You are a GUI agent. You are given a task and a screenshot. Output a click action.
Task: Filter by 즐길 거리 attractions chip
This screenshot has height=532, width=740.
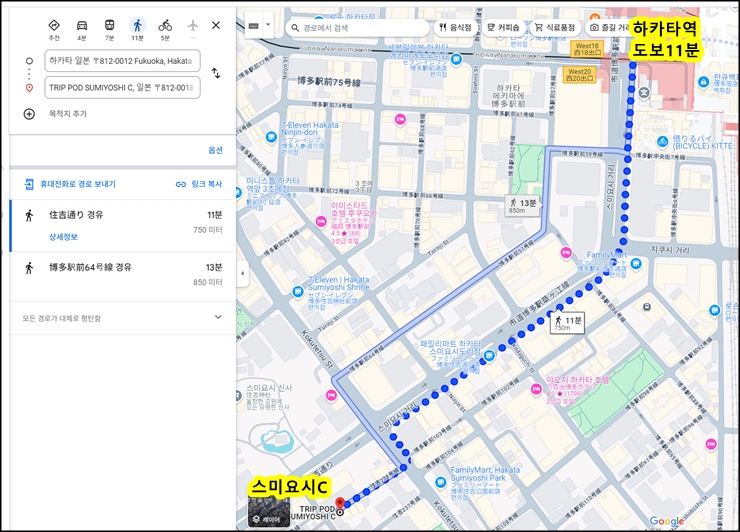609,28
